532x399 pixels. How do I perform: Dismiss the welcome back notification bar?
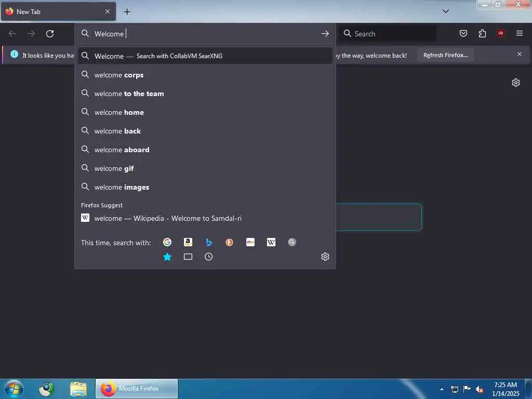point(520,54)
